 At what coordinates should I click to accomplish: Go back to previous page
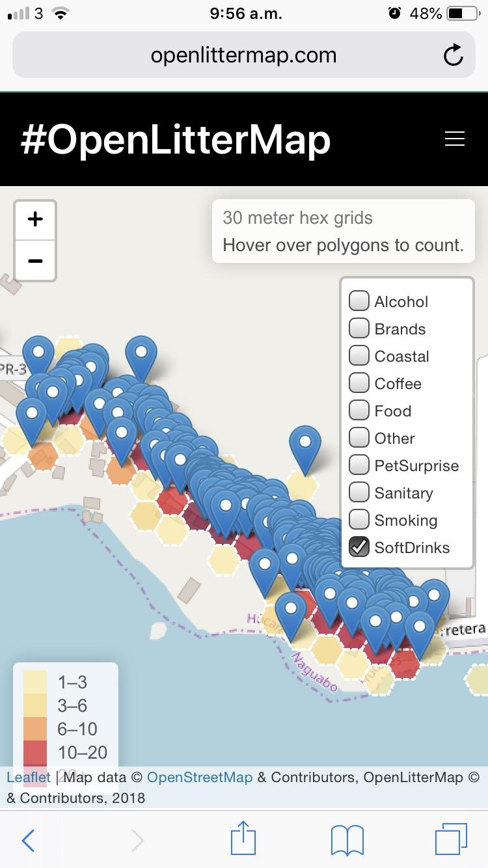(28, 840)
